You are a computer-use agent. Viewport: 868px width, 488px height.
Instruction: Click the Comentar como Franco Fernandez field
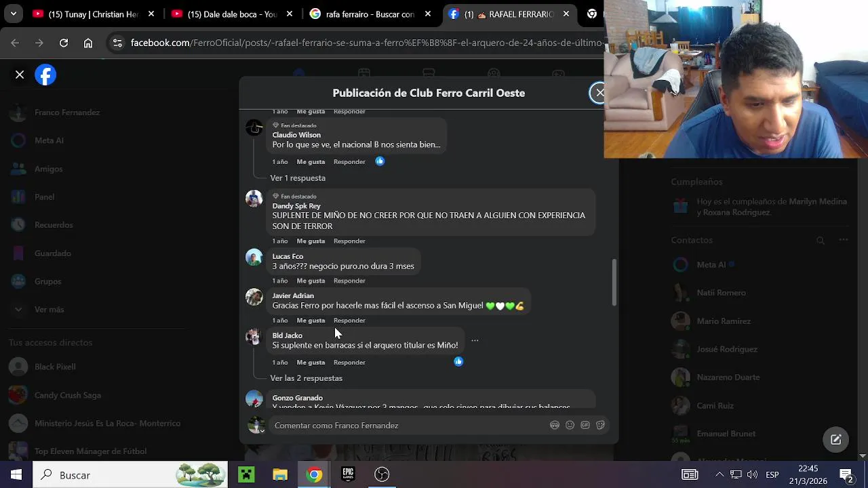[x=407, y=426]
